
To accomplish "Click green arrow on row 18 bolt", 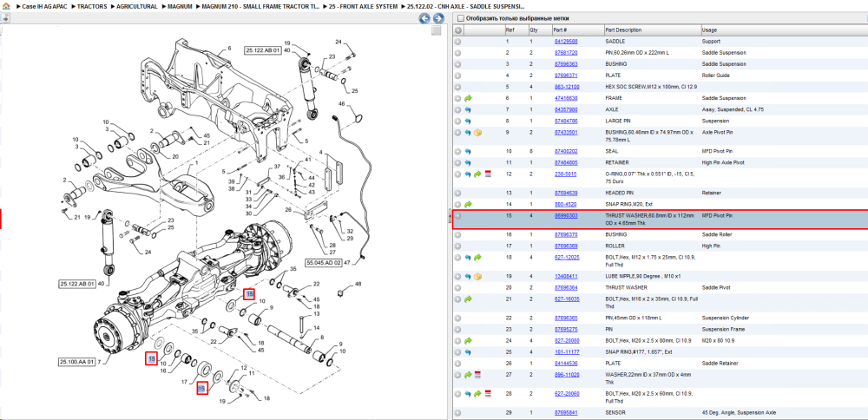I will 477,258.
